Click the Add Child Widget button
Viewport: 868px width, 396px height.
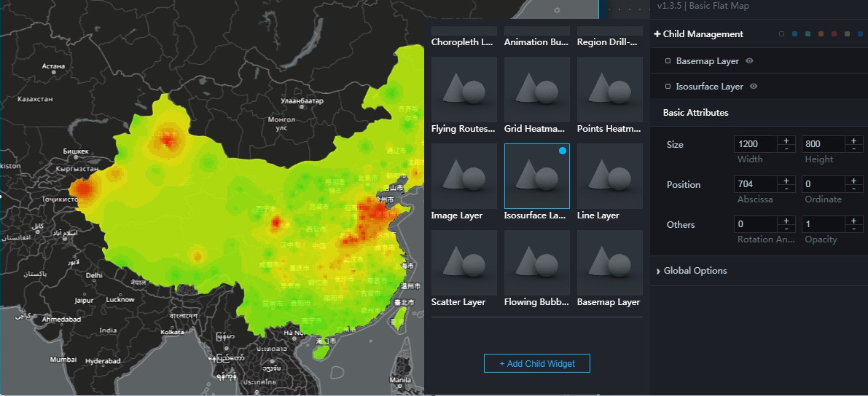(536, 363)
